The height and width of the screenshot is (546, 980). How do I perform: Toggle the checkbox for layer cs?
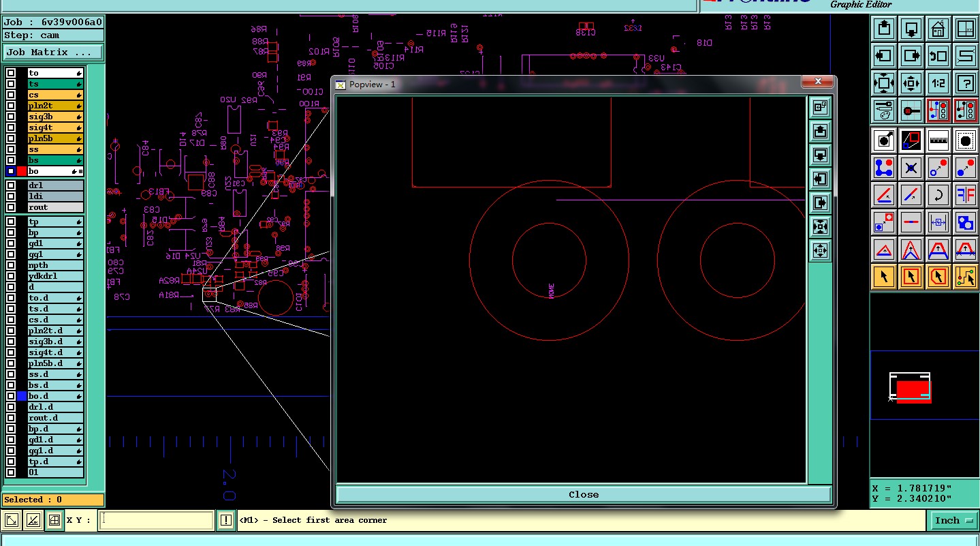(11, 95)
